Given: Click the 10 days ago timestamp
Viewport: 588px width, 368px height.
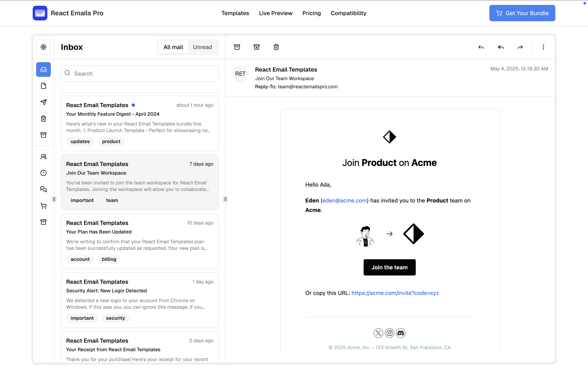Looking at the screenshot, I should point(200,223).
